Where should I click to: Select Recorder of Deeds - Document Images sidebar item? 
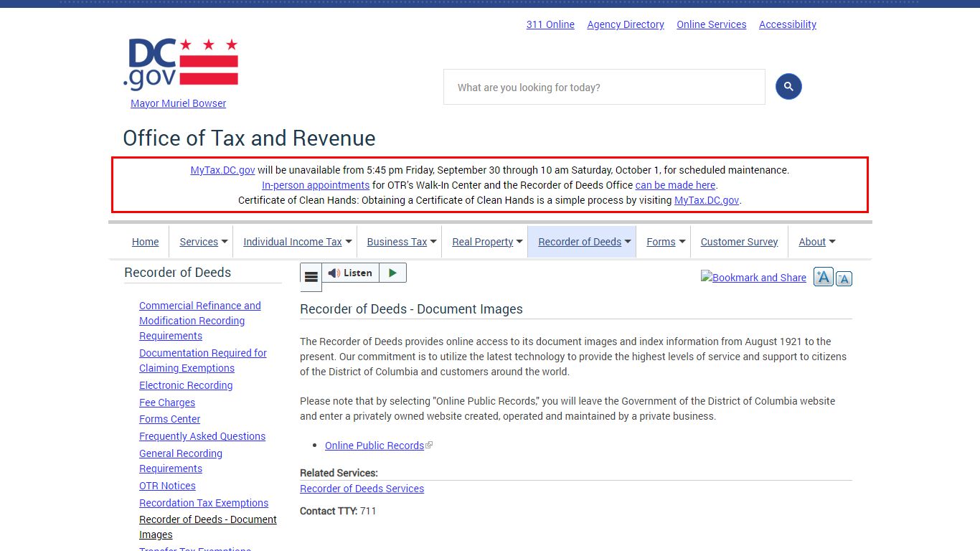pos(208,527)
